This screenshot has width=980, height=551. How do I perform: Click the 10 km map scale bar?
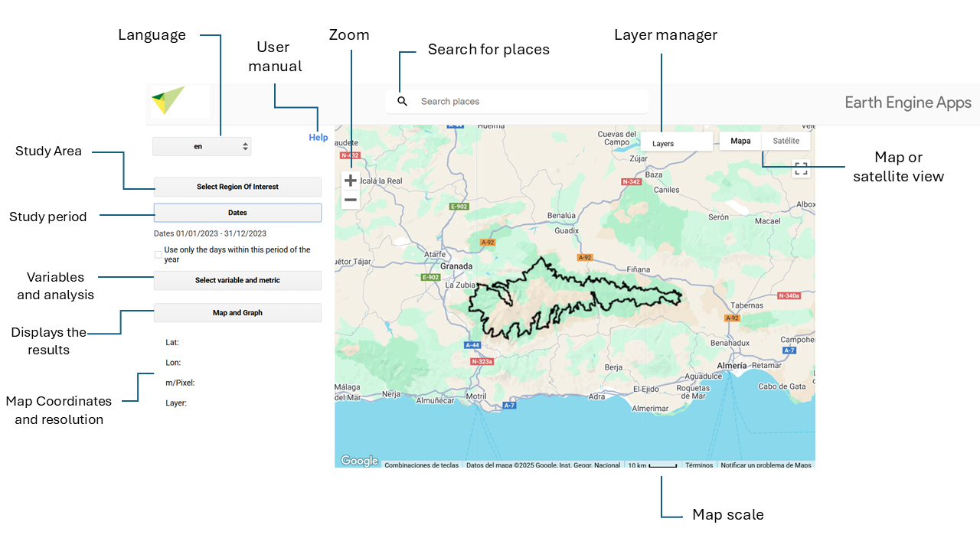coord(652,465)
